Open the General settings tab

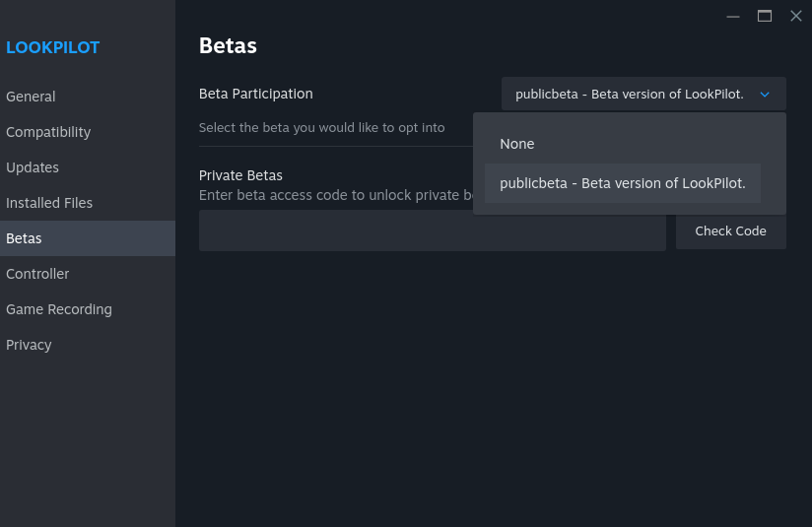31,97
